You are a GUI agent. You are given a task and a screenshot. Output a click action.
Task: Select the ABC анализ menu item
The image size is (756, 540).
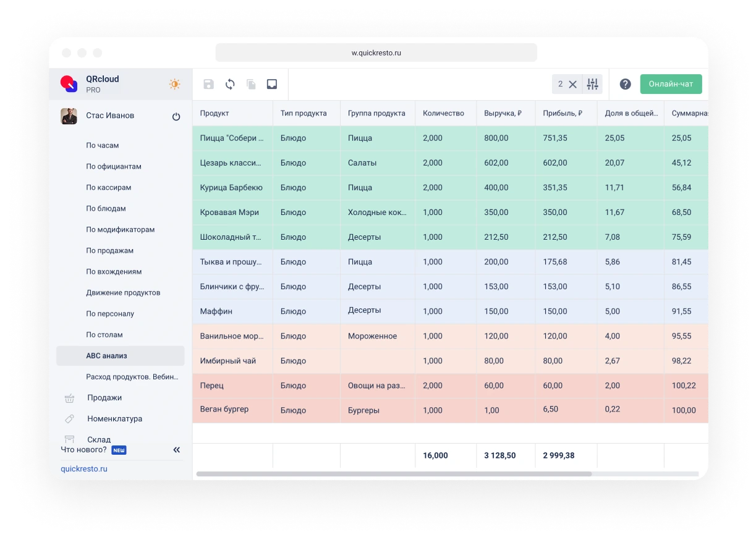pos(106,356)
